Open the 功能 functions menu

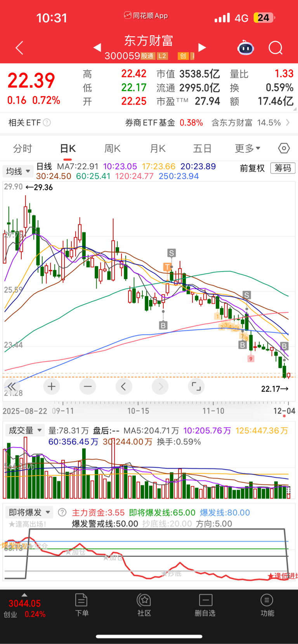(x=267, y=605)
